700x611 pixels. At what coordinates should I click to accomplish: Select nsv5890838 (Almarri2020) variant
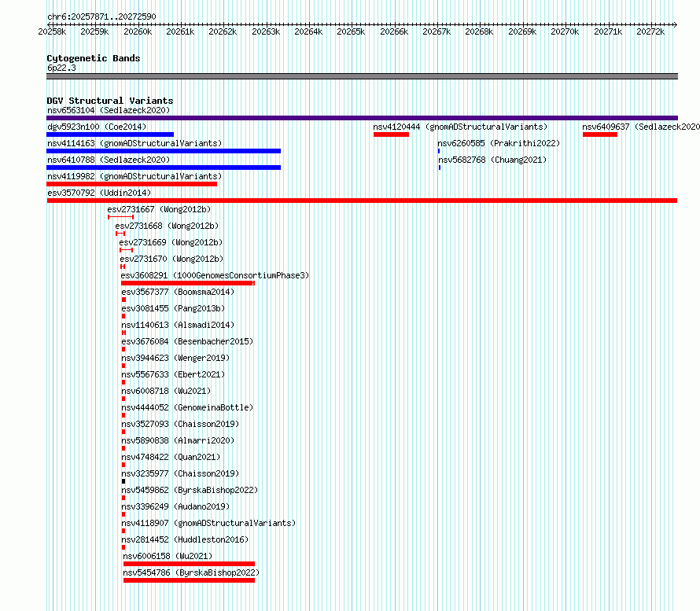point(178,440)
